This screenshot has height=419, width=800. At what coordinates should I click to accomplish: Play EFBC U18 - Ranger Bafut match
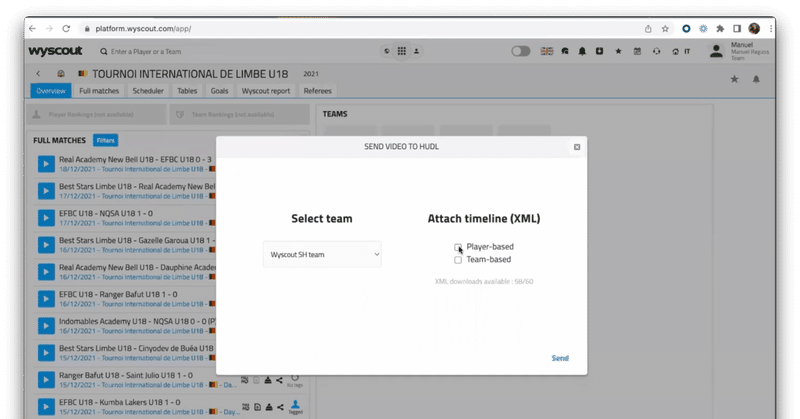pos(46,299)
